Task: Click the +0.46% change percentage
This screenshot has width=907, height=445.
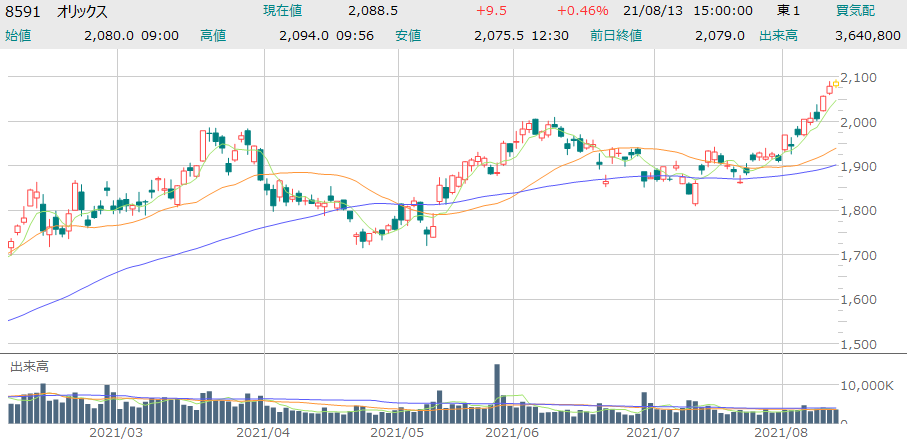Action: (580, 11)
